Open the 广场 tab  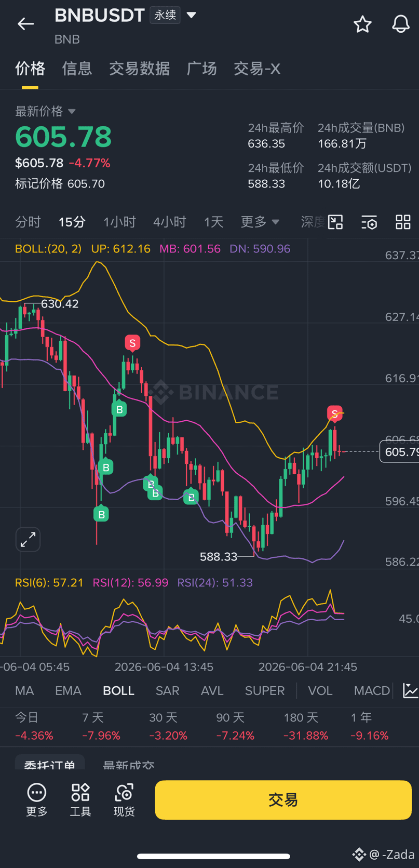201,69
